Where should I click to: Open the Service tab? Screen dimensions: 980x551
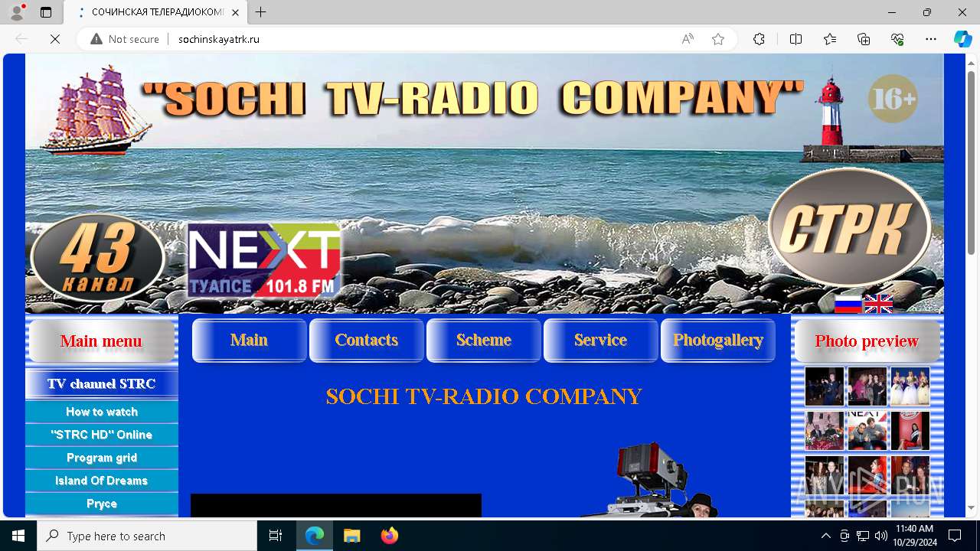[x=600, y=341]
